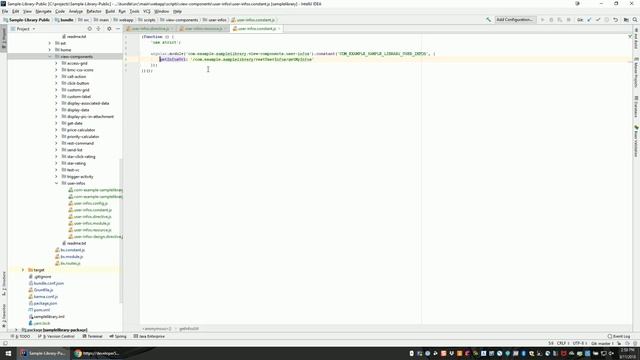Click the build hammer icon in toolbar
This screenshot has width=640, height=360.
(488, 20)
